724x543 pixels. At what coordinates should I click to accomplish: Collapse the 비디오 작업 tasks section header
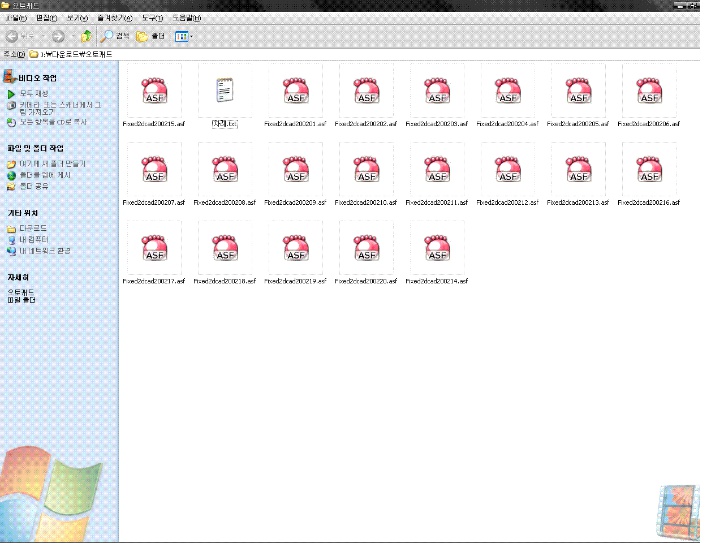[x=37, y=78]
